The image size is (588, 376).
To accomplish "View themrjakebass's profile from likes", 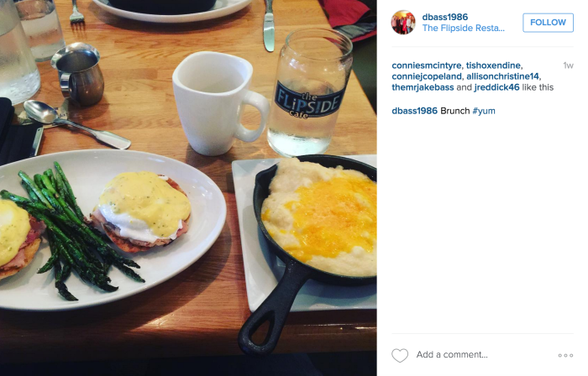I will click(423, 87).
